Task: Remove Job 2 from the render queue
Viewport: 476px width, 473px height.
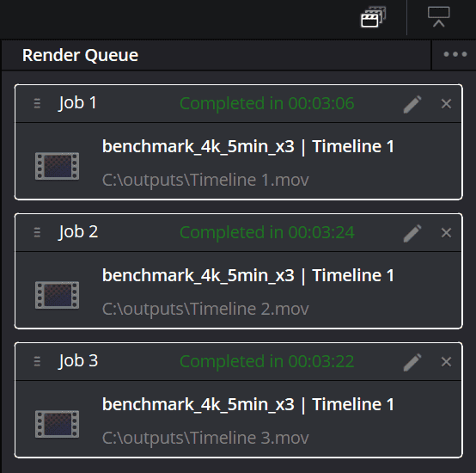Action: [446, 233]
